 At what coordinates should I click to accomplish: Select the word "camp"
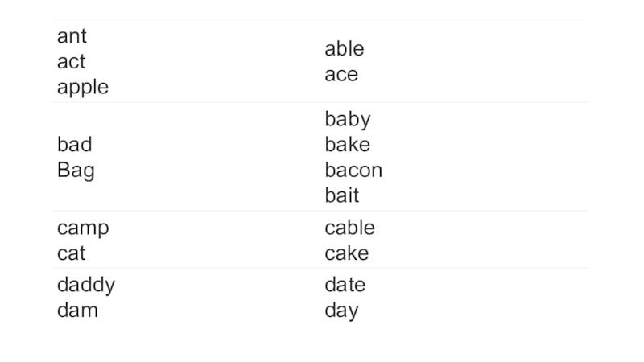pos(83,228)
